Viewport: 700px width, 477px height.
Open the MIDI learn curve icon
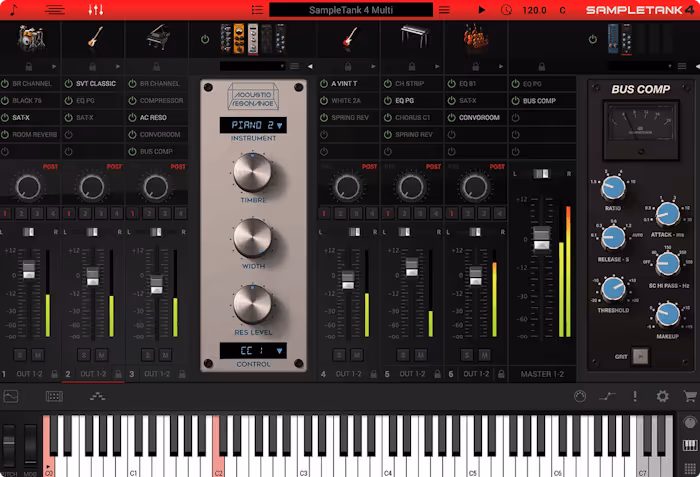pyautogui.click(x=607, y=396)
